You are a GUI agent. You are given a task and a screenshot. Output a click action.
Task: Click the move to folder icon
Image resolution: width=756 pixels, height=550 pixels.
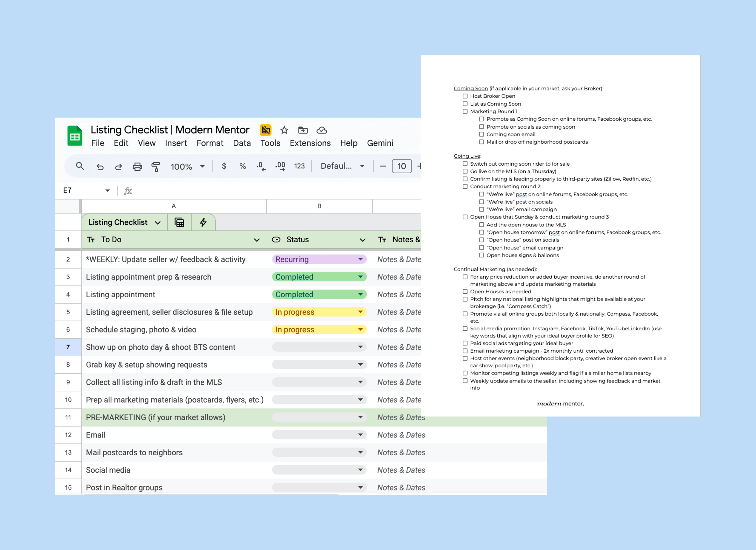tap(303, 130)
